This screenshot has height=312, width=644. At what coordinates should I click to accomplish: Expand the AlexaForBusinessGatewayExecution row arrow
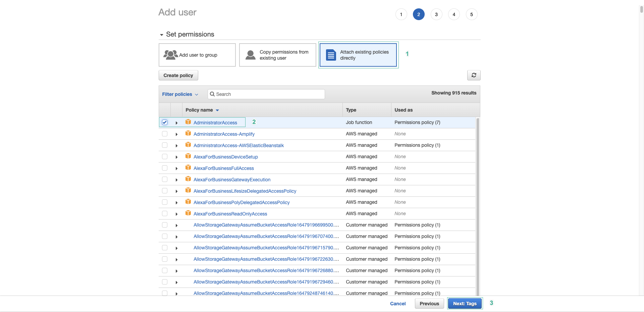(176, 180)
